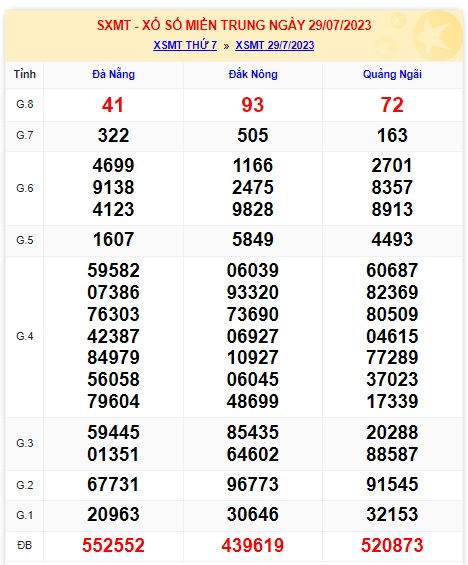The height and width of the screenshot is (565, 468).
Task: Click the ĐB row label
Action: click(x=24, y=545)
